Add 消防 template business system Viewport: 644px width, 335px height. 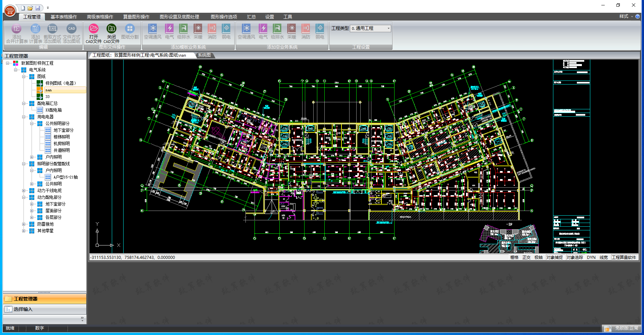point(212,31)
